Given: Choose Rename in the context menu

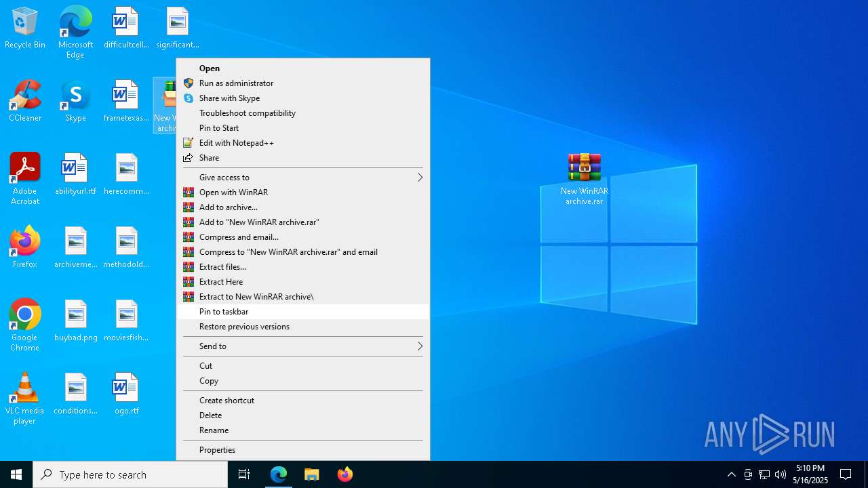Looking at the screenshot, I should 303,430.
